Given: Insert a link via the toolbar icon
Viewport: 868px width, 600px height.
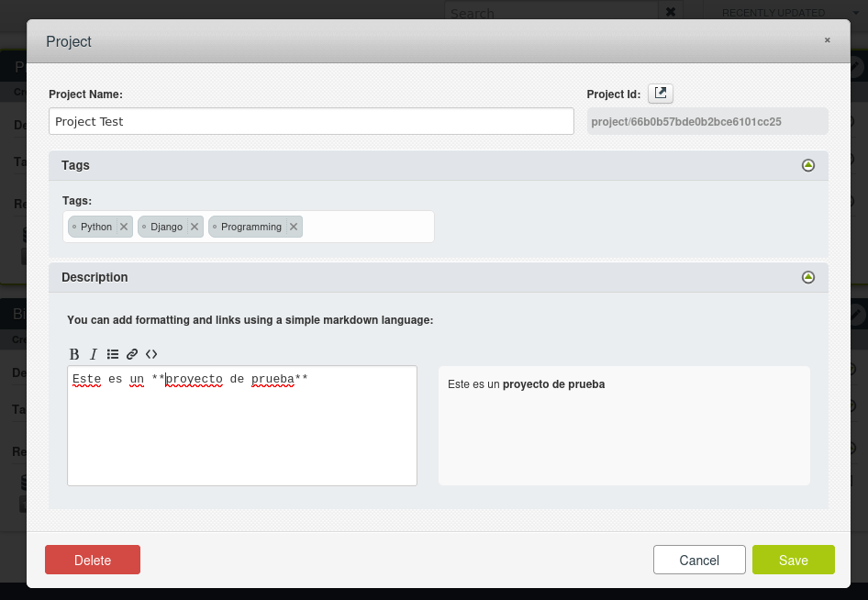Looking at the screenshot, I should pos(132,354).
